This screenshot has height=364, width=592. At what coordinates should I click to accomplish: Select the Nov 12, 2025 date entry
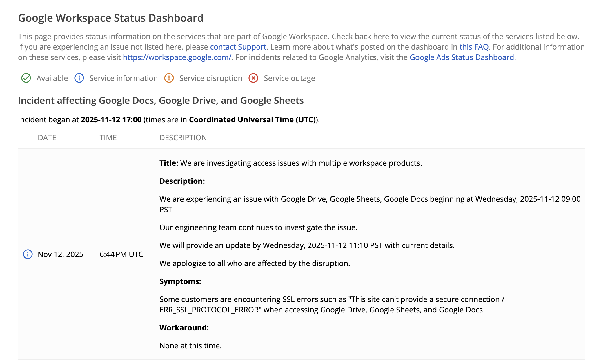coord(60,254)
